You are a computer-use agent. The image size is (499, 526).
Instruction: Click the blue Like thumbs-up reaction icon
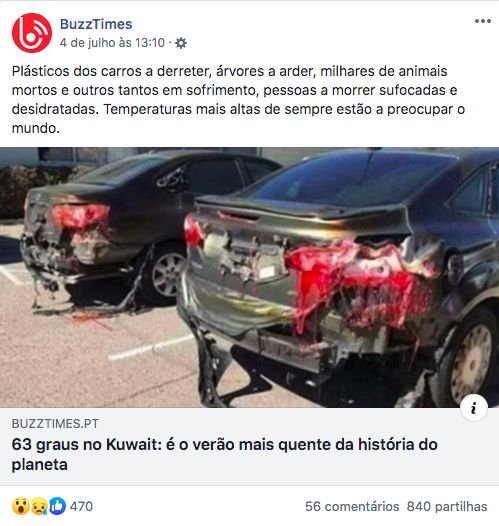click(x=57, y=506)
